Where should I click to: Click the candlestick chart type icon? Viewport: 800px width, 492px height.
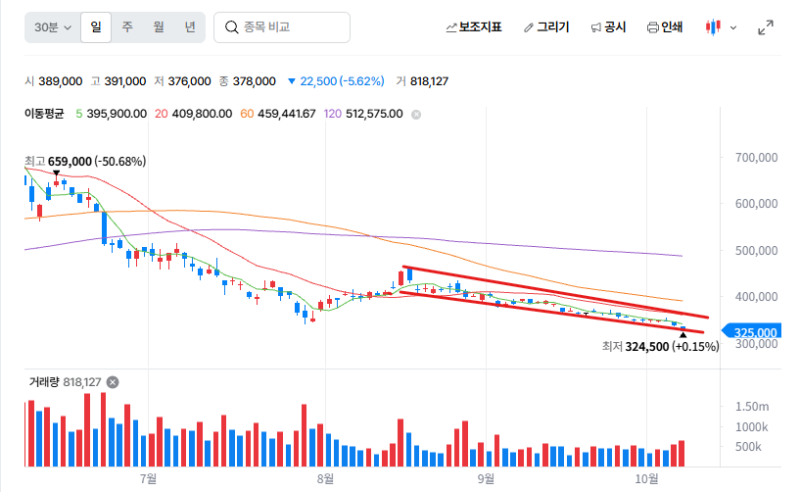[x=713, y=27]
